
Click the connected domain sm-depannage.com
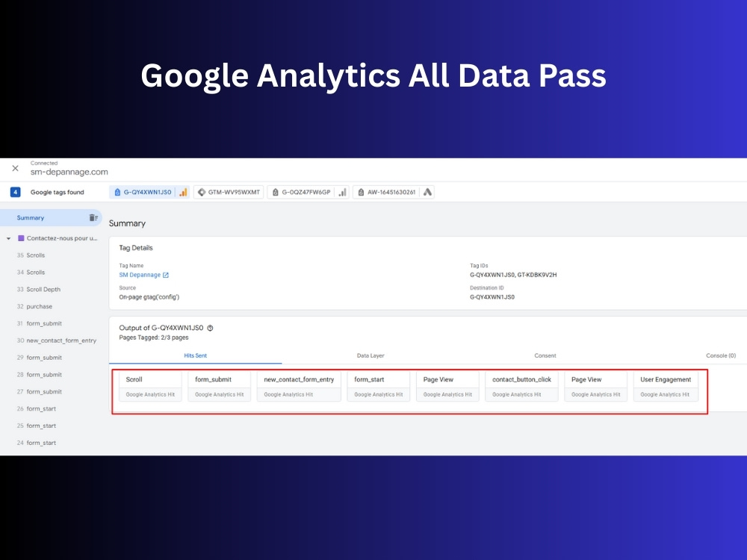(x=69, y=172)
